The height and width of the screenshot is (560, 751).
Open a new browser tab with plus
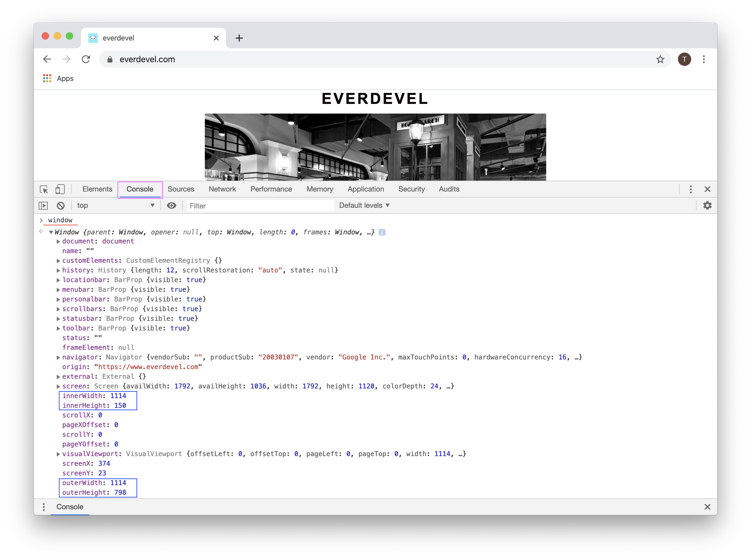(239, 38)
